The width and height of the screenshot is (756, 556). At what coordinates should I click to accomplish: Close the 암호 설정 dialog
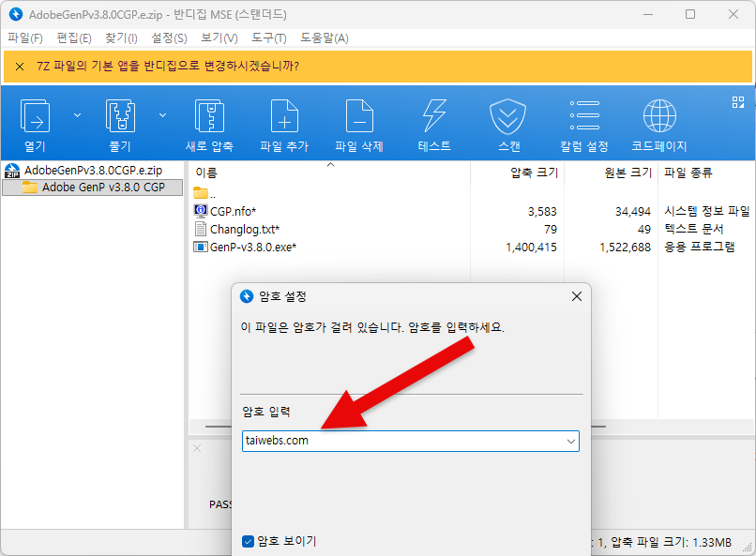[577, 296]
